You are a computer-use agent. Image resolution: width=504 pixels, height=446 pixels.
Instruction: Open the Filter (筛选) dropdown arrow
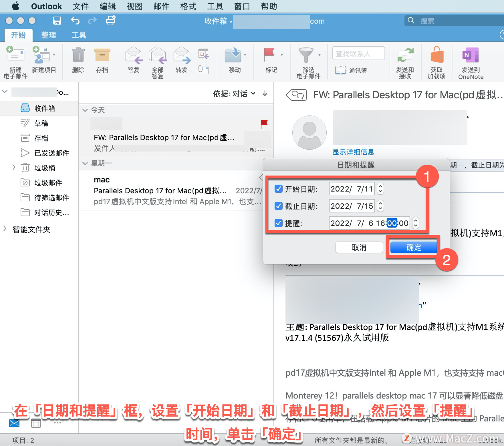tap(320, 55)
